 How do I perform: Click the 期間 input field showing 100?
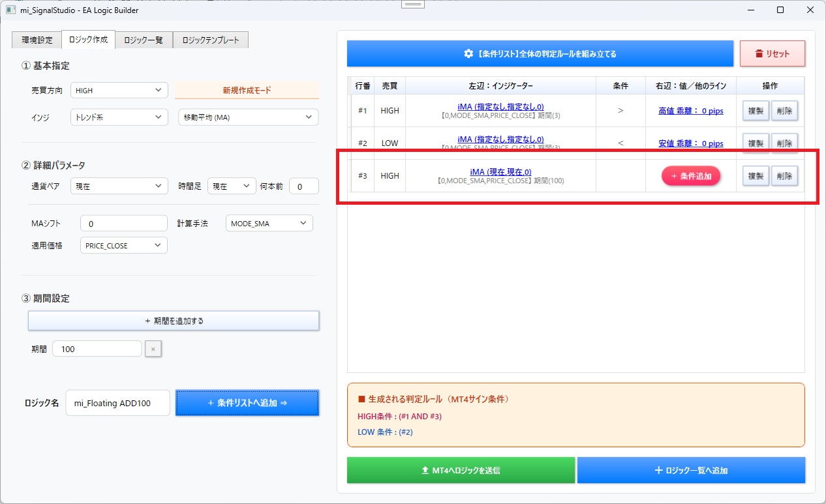coord(97,349)
